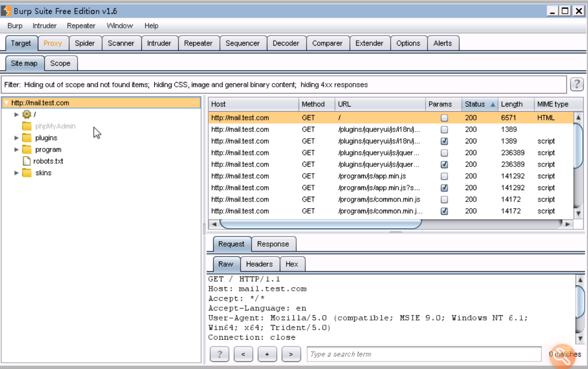Click the Burp Suite logo icon in title bar
588x369 pixels.
point(6,10)
